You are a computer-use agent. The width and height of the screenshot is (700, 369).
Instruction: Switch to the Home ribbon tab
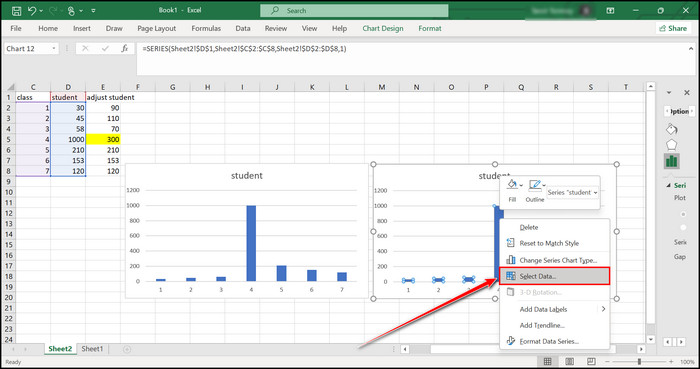coord(48,28)
